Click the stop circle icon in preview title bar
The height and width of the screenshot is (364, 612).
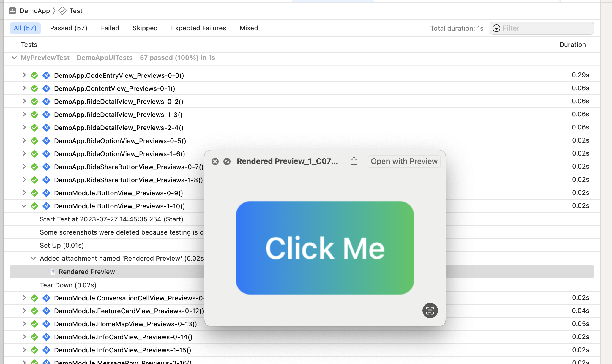[227, 161]
